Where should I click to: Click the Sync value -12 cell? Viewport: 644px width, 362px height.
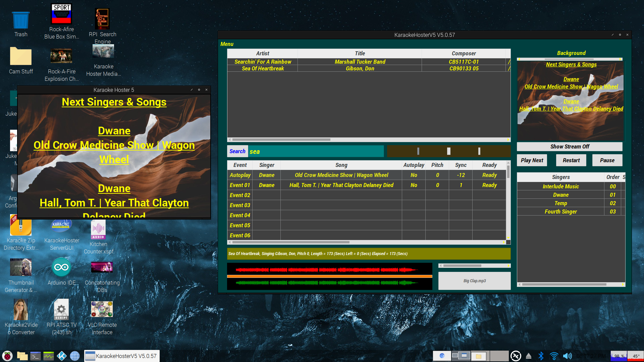pyautogui.click(x=461, y=175)
